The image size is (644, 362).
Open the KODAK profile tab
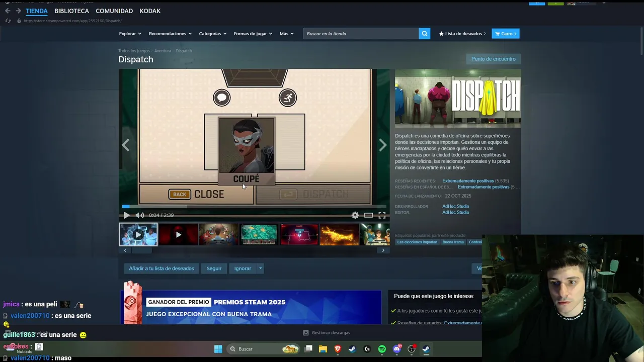tap(150, 11)
